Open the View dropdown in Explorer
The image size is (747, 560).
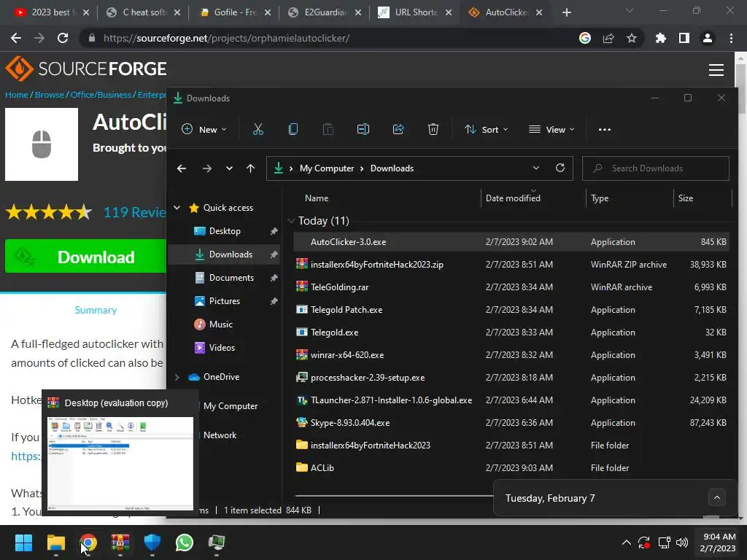pyautogui.click(x=551, y=129)
